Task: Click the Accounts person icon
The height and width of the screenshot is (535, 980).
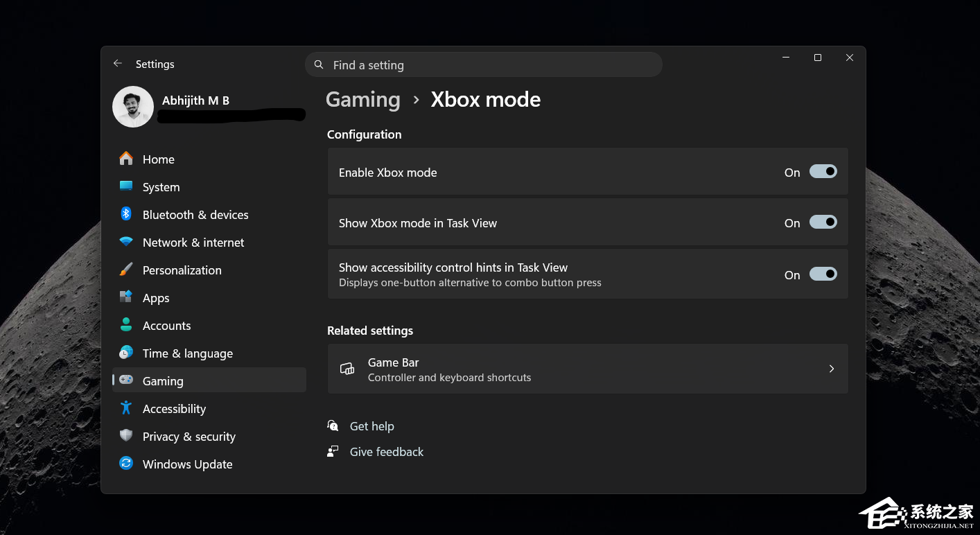Action: click(x=126, y=325)
